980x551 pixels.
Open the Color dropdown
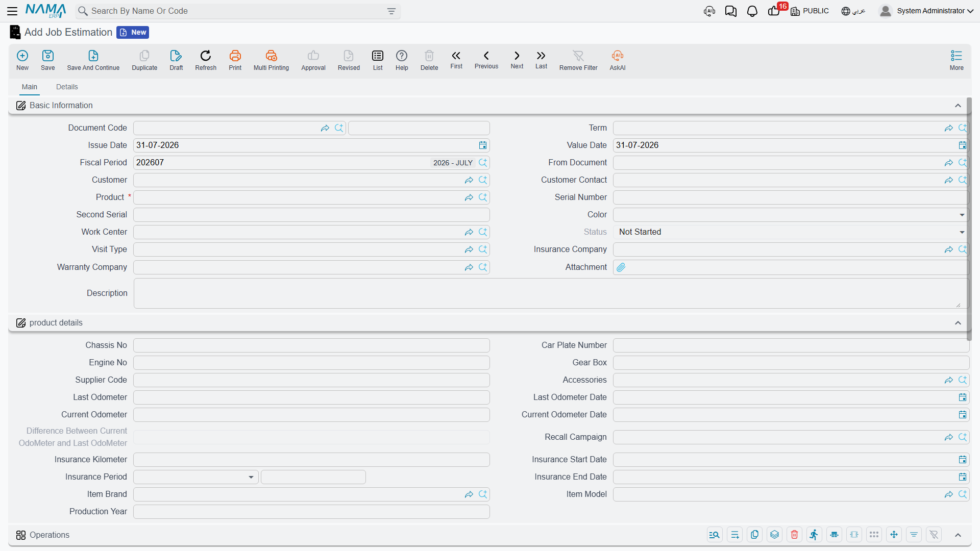coord(962,215)
